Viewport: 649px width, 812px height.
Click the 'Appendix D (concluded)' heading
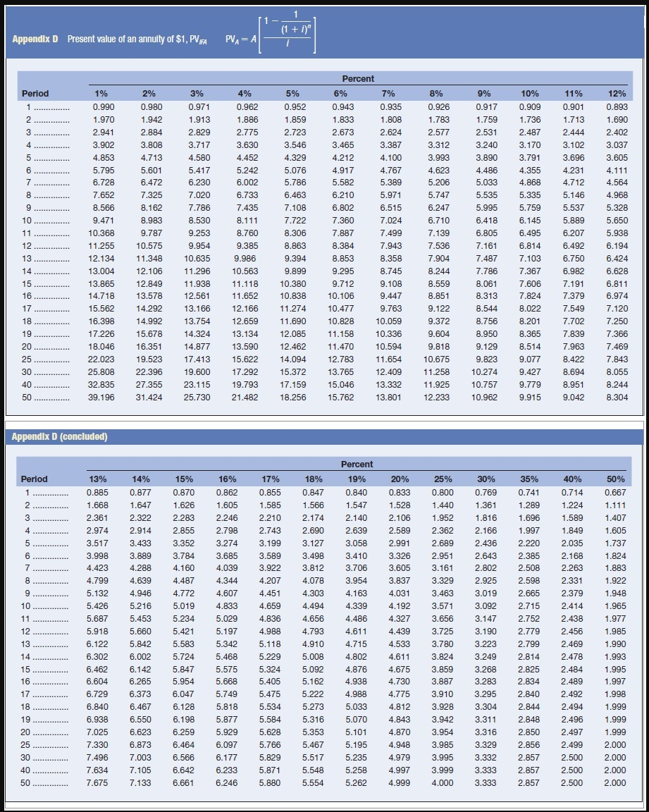click(x=59, y=436)
